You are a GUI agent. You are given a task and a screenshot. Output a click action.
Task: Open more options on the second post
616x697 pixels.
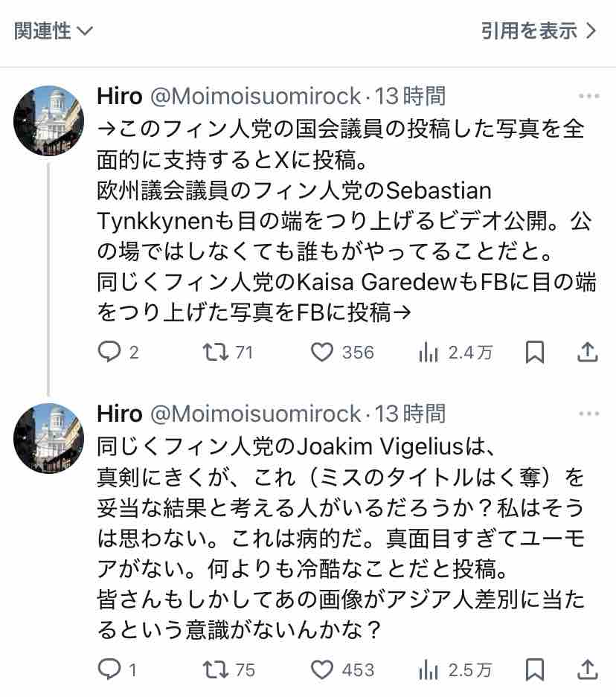588,414
